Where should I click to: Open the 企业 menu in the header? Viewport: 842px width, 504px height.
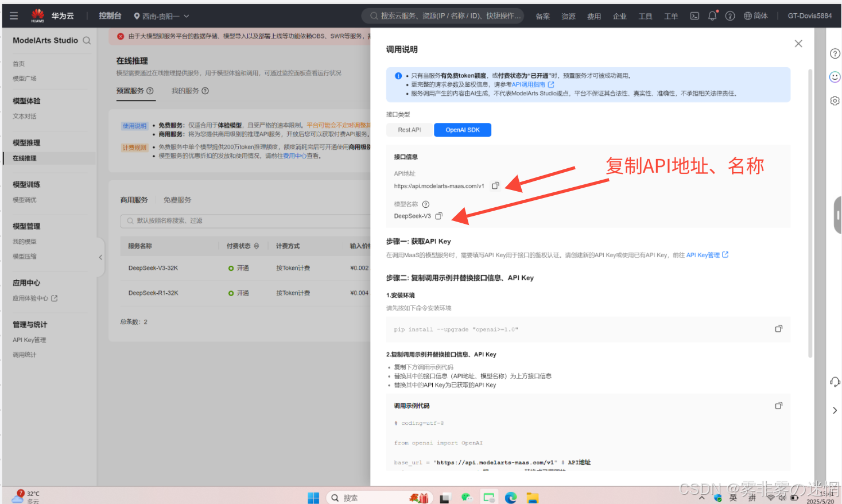pyautogui.click(x=620, y=16)
